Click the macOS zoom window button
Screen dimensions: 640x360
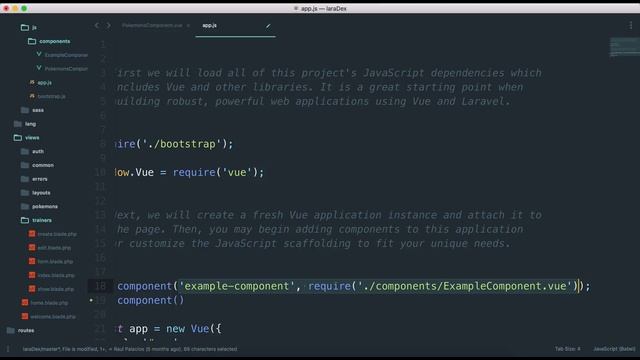coord(24,8)
